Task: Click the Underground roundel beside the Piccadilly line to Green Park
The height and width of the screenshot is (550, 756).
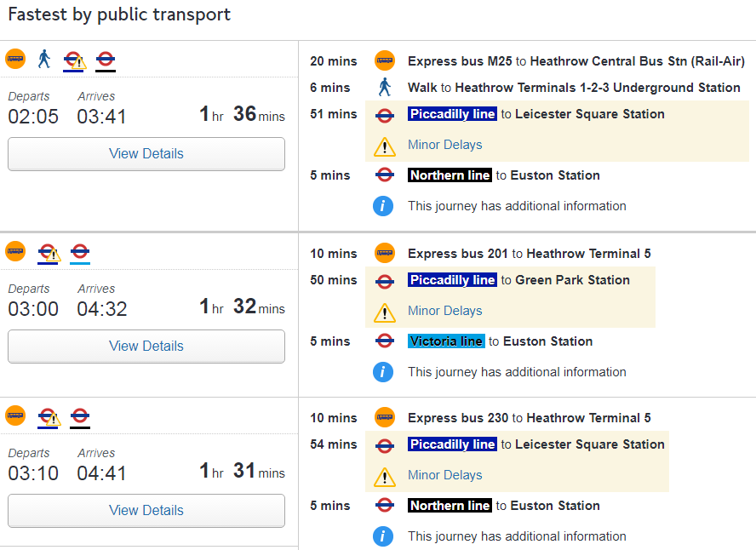Action: point(385,280)
